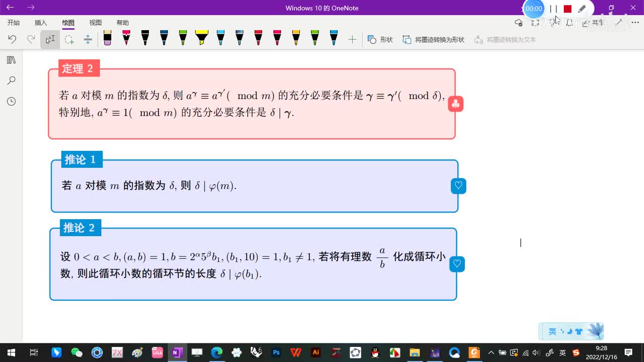Open the Windows Start menu
This screenshot has height=362, width=644.
click(11, 352)
